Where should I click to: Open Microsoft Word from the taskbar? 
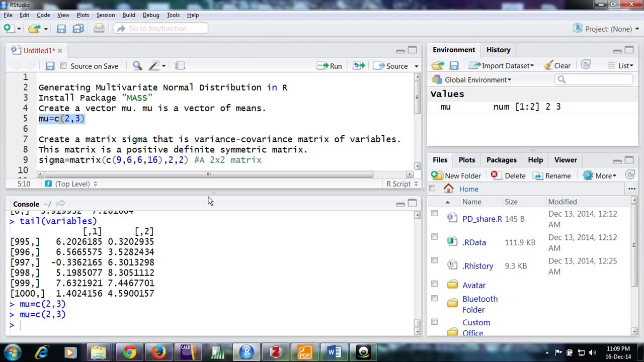tap(334, 352)
